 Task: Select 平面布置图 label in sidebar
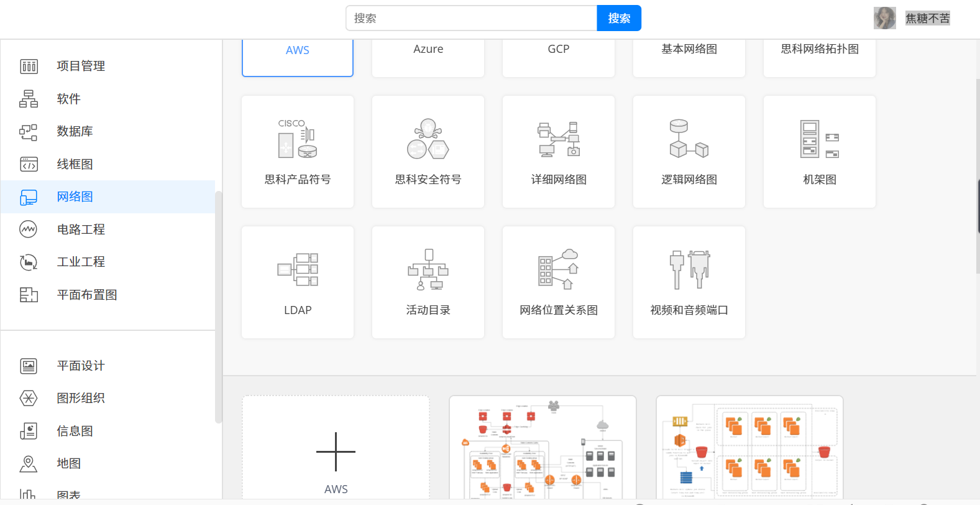87,295
